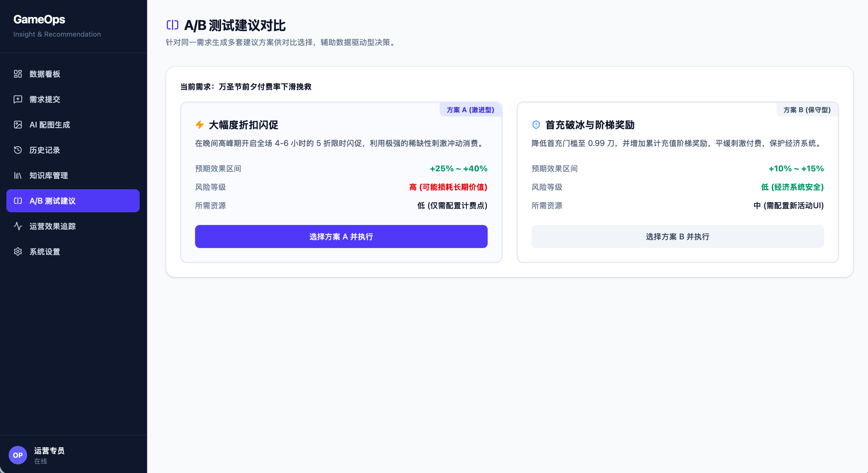
Task: Navigate to 知识库管理
Action: point(73,176)
